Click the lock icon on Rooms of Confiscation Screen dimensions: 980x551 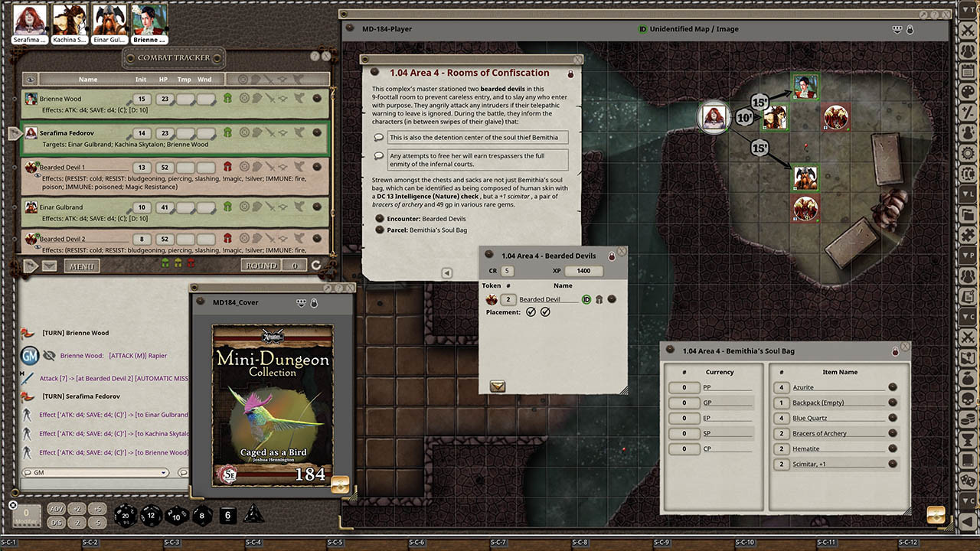(x=570, y=73)
